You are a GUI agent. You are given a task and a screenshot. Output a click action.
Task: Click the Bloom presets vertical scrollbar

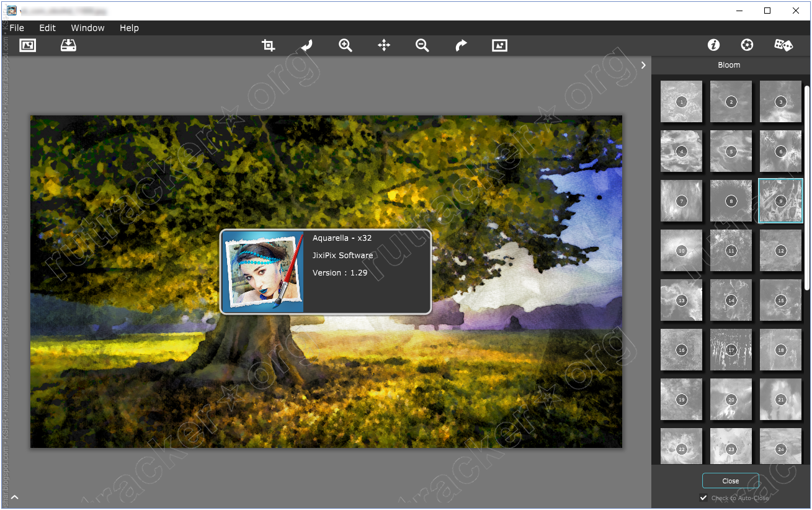pyautogui.click(x=806, y=186)
